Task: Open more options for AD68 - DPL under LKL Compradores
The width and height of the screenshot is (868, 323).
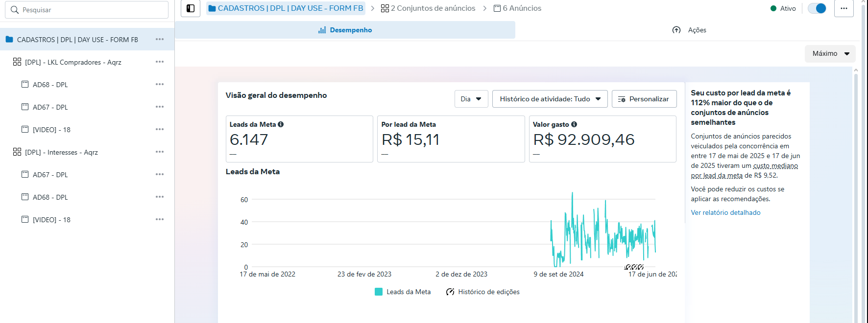Action: pyautogui.click(x=160, y=84)
